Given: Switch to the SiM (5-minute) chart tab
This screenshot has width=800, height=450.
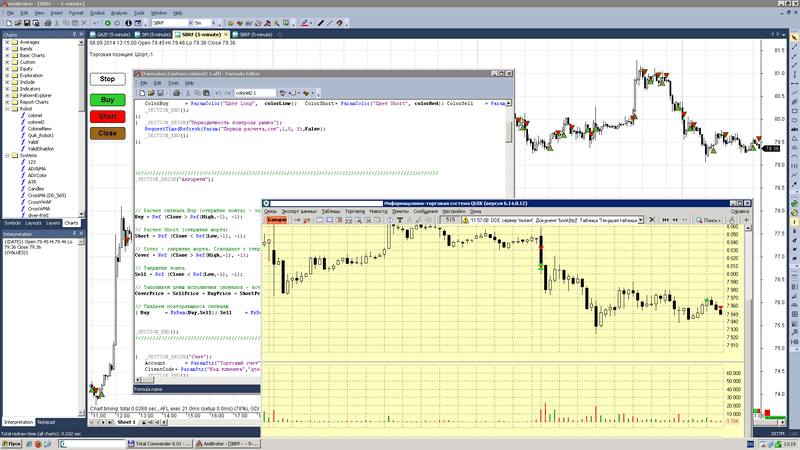Looking at the screenshot, I should click(x=153, y=35).
